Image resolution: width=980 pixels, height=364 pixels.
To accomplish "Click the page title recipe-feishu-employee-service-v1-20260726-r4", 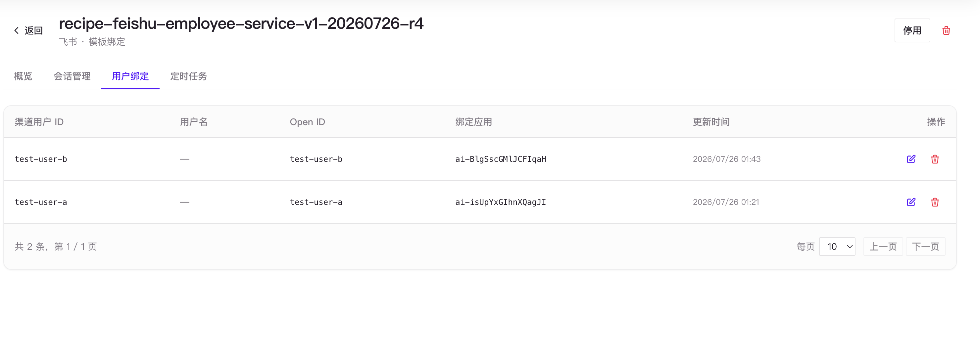I will point(241,23).
